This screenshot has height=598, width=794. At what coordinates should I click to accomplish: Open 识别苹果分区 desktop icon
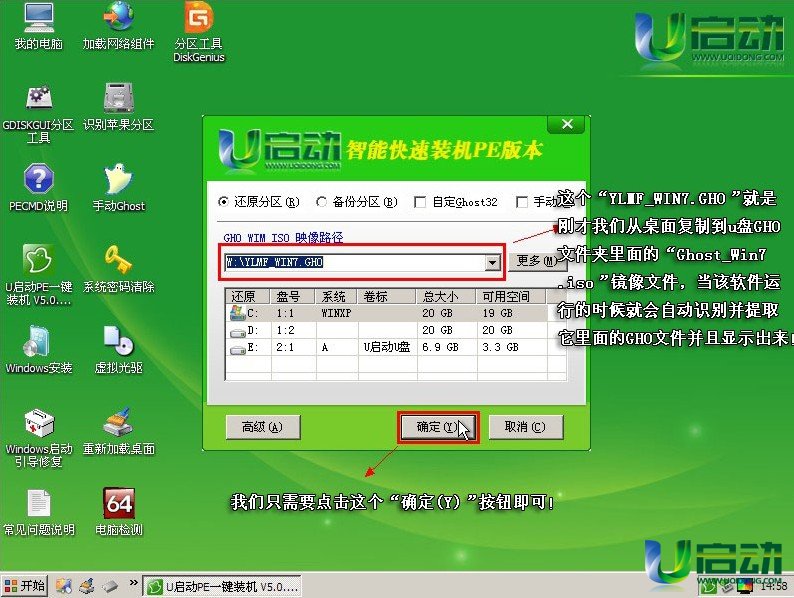click(118, 107)
